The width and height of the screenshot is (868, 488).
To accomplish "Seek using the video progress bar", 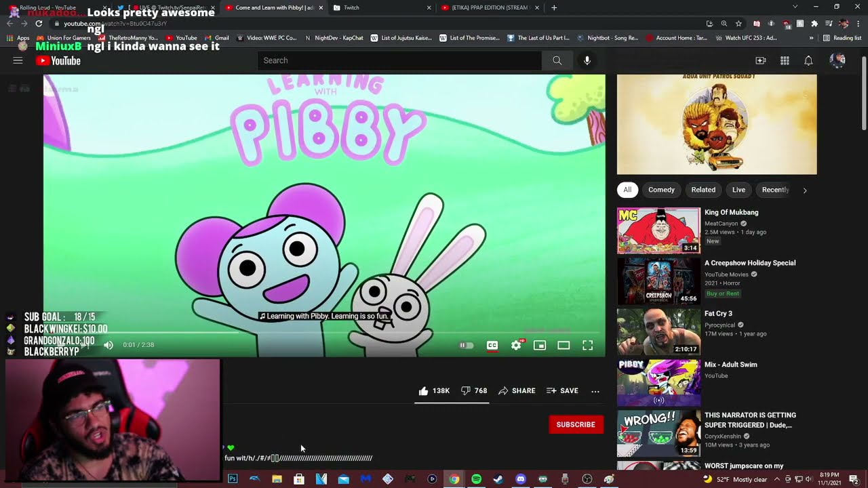I will tap(324, 332).
